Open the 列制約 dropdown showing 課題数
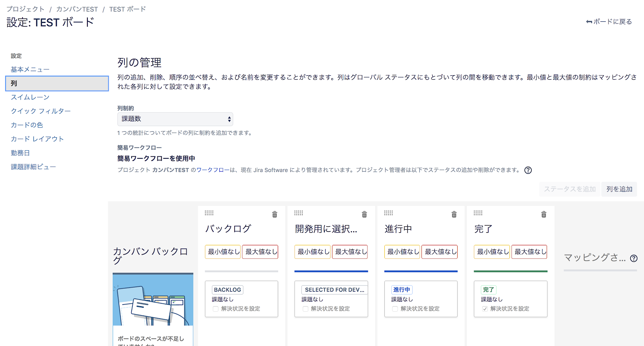644x346 pixels. [175, 119]
